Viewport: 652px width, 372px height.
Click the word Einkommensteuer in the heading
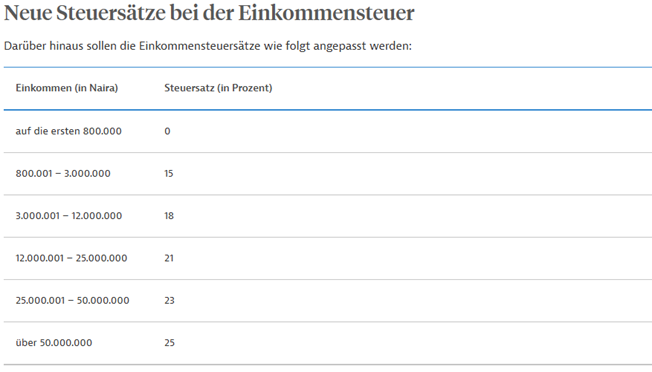326,12
